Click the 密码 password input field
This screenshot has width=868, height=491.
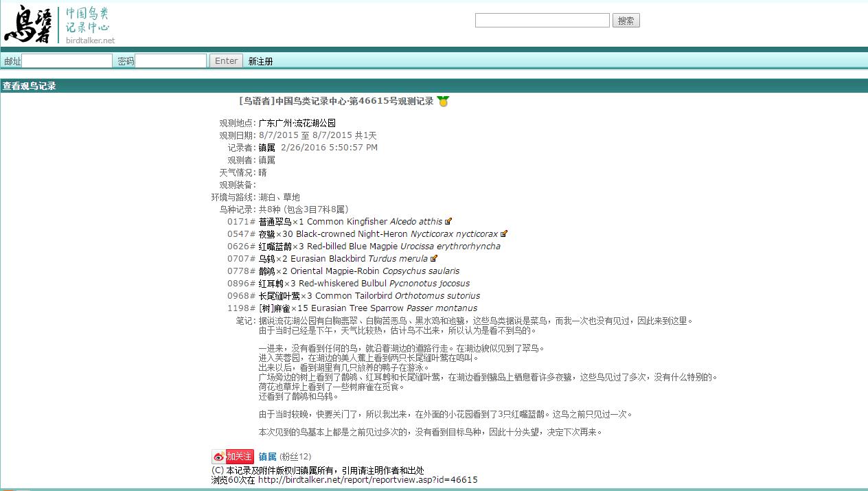tap(170, 61)
